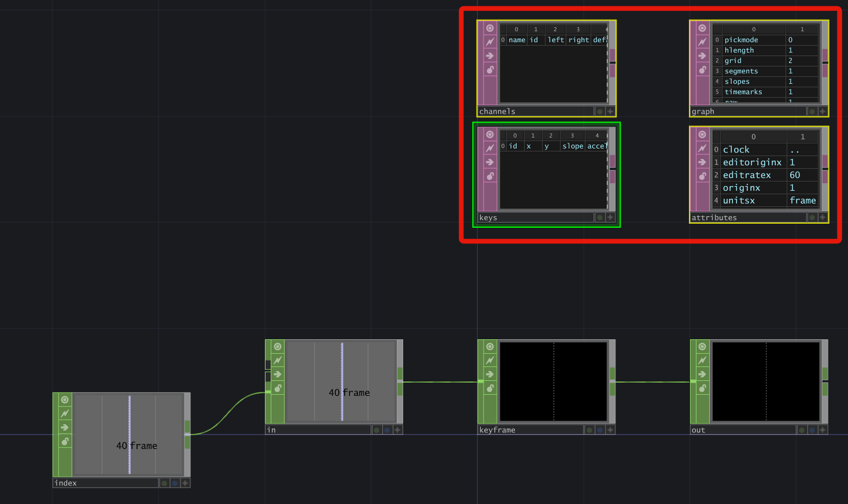This screenshot has height=504, width=848.
Task: Click the scrollbar beside the graph DAT table
Action: click(x=825, y=62)
